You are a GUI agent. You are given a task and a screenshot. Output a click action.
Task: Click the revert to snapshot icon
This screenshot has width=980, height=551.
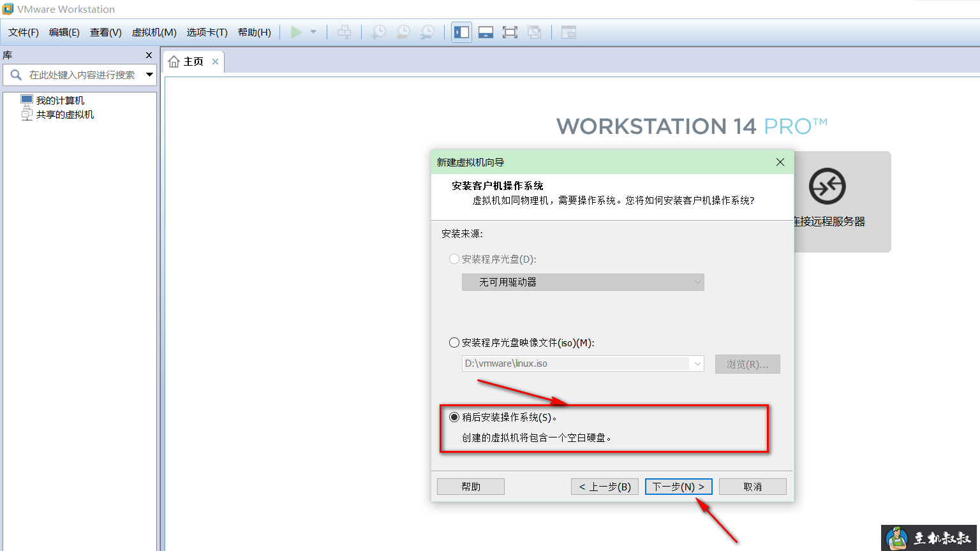(x=403, y=32)
